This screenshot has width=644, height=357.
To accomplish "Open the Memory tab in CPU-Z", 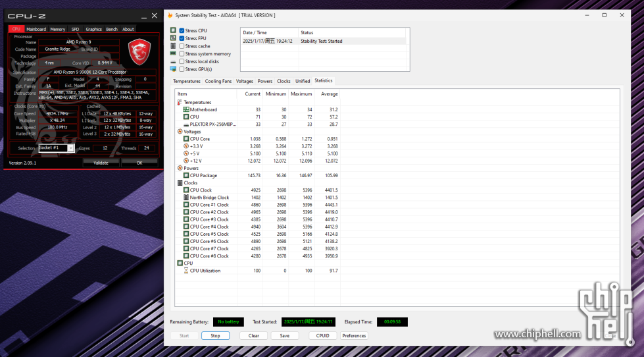I will pos(57,29).
